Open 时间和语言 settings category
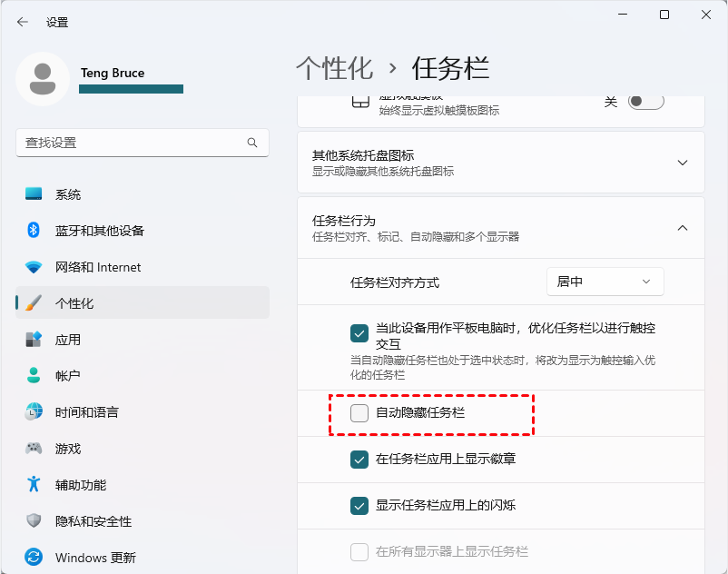Image resolution: width=728 pixels, height=574 pixels. 87,412
